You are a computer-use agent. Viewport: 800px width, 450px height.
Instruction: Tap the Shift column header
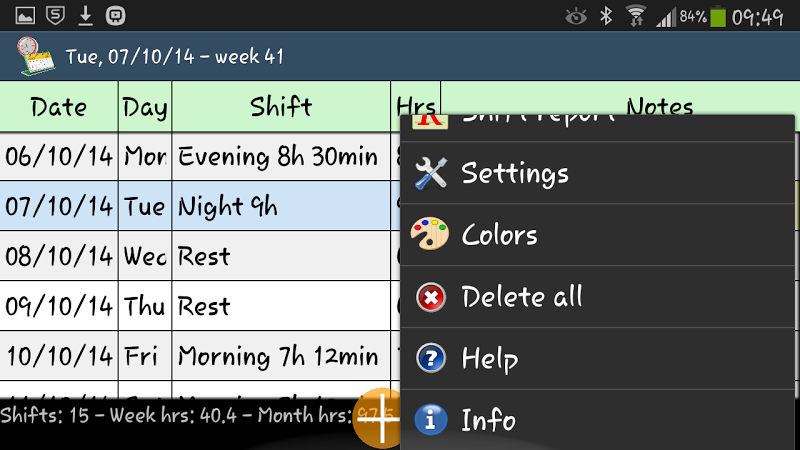click(281, 107)
